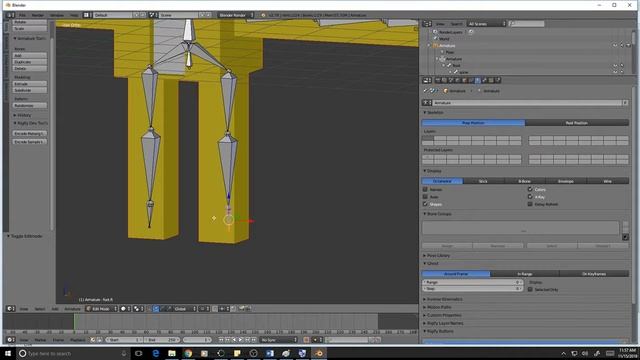This screenshot has width=640, height=360.
Task: Open the Render menu
Action: [x=38, y=15]
